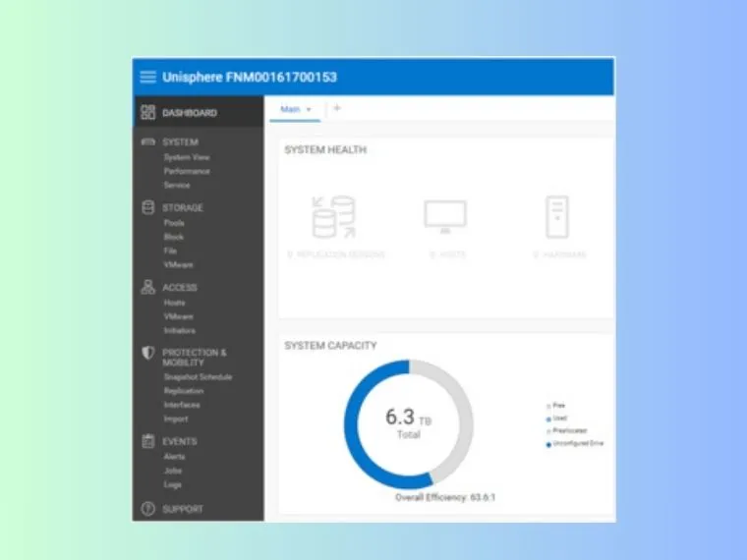The height and width of the screenshot is (560, 747).
Task: Open Alerts under Events
Action: pos(174,456)
